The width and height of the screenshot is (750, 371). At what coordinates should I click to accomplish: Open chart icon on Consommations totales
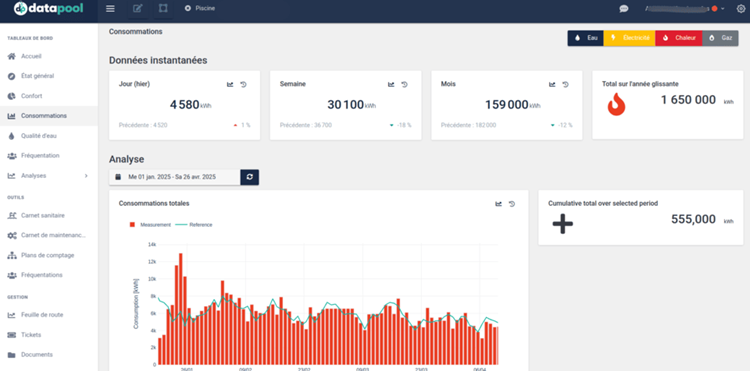coord(498,204)
